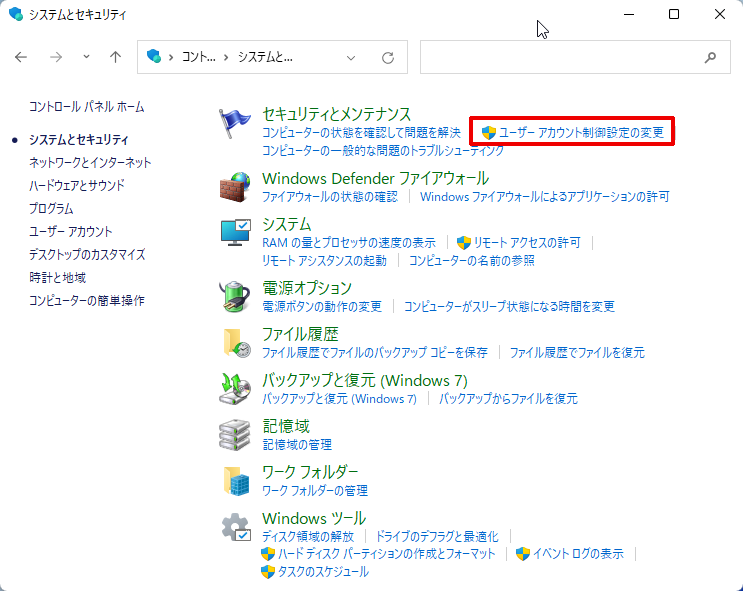Click the 記憶域 stacked drives icon

tap(235, 435)
